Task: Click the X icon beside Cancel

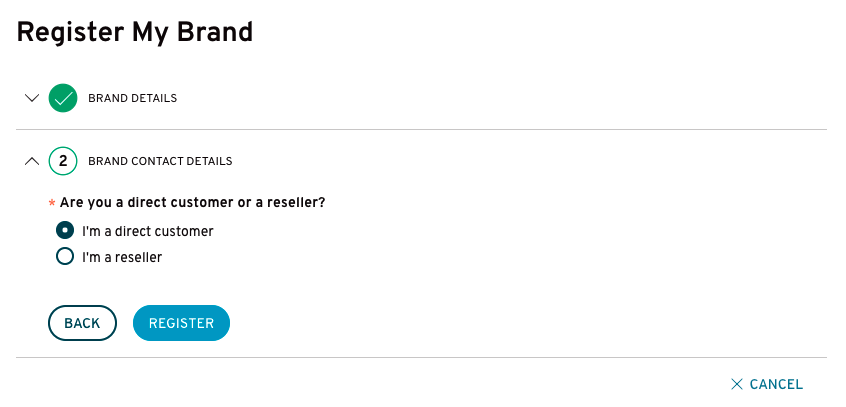Action: click(x=737, y=384)
